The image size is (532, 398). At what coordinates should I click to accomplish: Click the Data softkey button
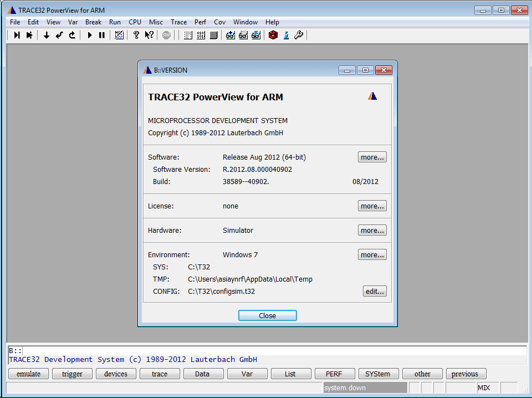click(x=203, y=374)
